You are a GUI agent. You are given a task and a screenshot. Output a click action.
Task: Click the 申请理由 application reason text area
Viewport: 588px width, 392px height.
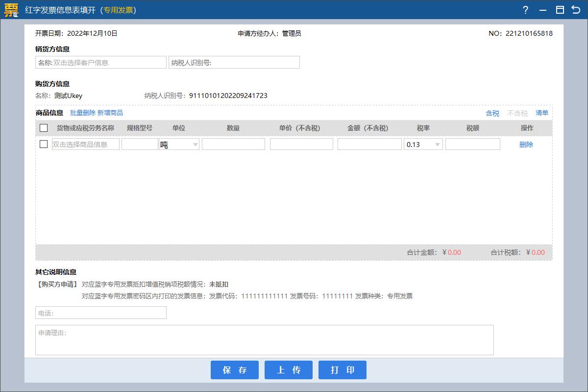point(265,339)
